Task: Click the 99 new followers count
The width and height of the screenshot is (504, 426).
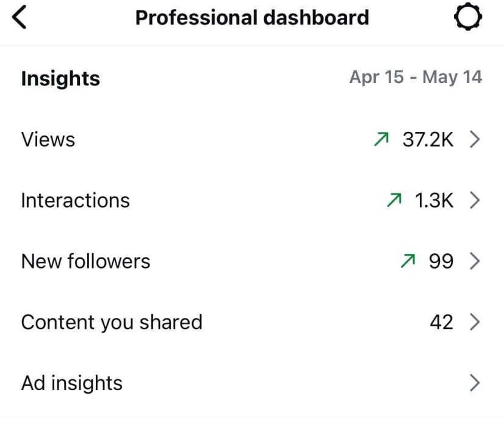Action: [x=441, y=262]
